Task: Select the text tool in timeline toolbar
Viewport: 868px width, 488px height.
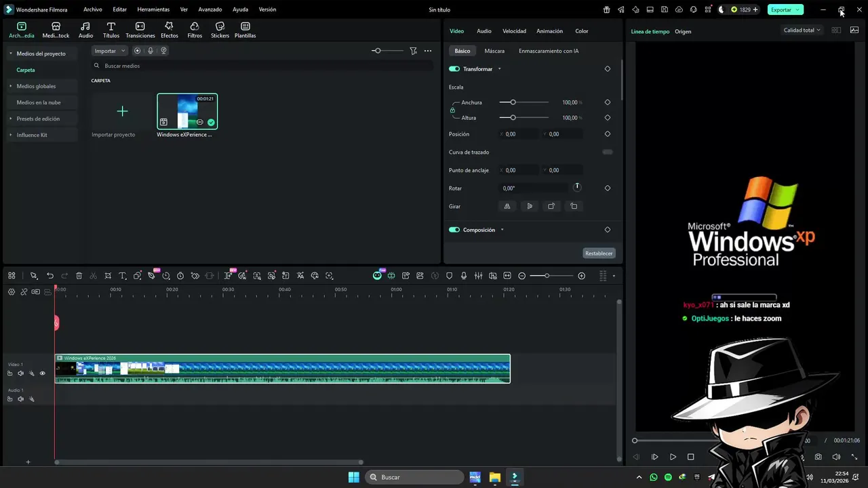Action: pyautogui.click(x=123, y=276)
